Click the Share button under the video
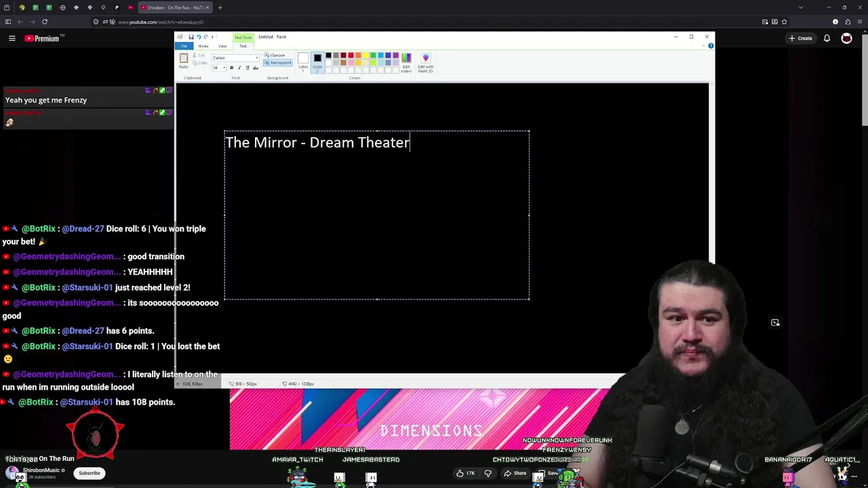The height and width of the screenshot is (488, 868). tap(515, 473)
